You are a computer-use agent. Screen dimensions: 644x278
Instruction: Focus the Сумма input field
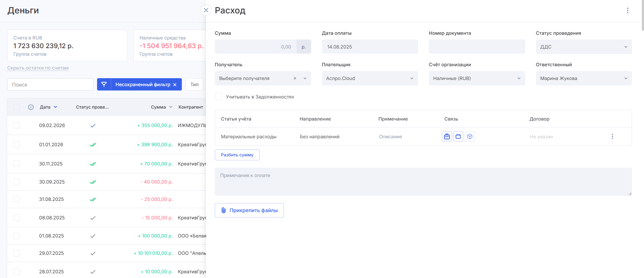256,47
